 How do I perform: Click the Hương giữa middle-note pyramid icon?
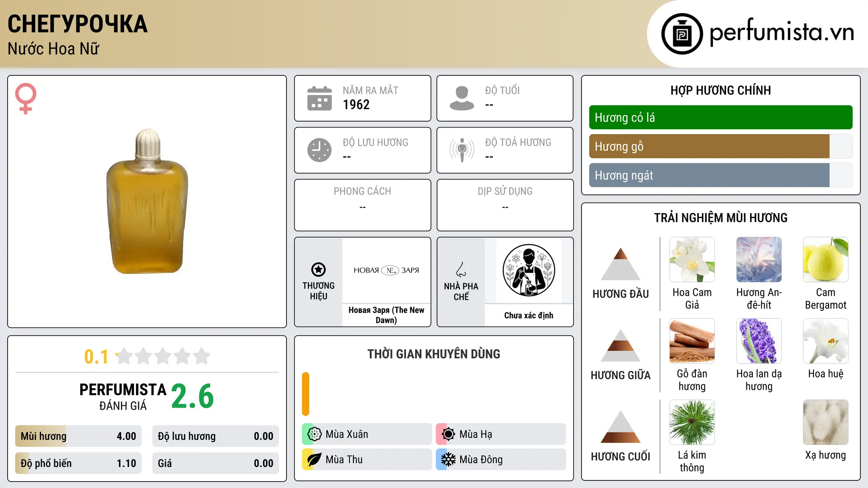[x=620, y=345]
